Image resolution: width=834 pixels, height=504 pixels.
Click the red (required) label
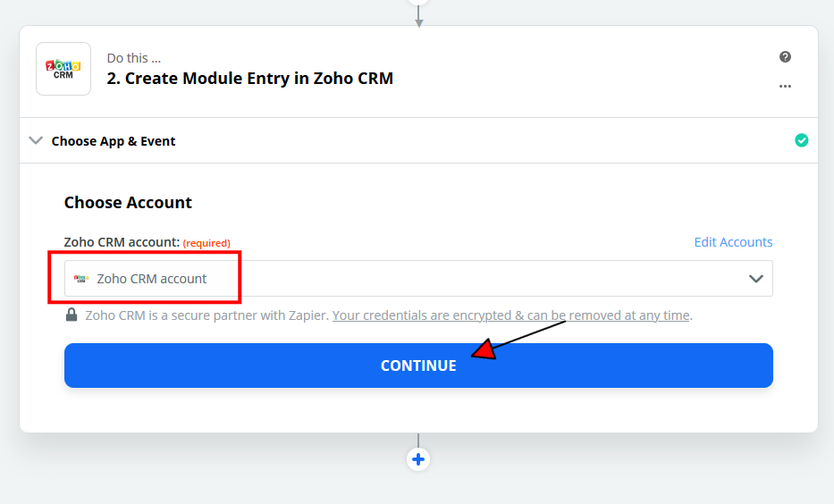(x=206, y=243)
